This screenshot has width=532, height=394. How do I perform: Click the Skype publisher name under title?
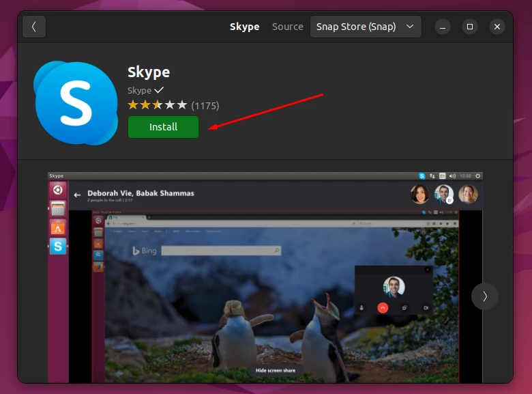tap(139, 90)
